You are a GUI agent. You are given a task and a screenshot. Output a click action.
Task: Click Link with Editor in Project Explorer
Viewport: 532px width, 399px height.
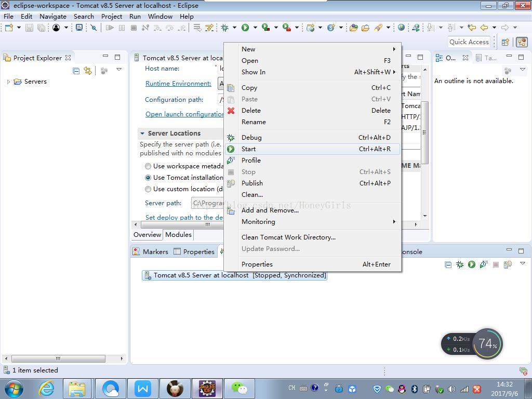click(x=88, y=71)
